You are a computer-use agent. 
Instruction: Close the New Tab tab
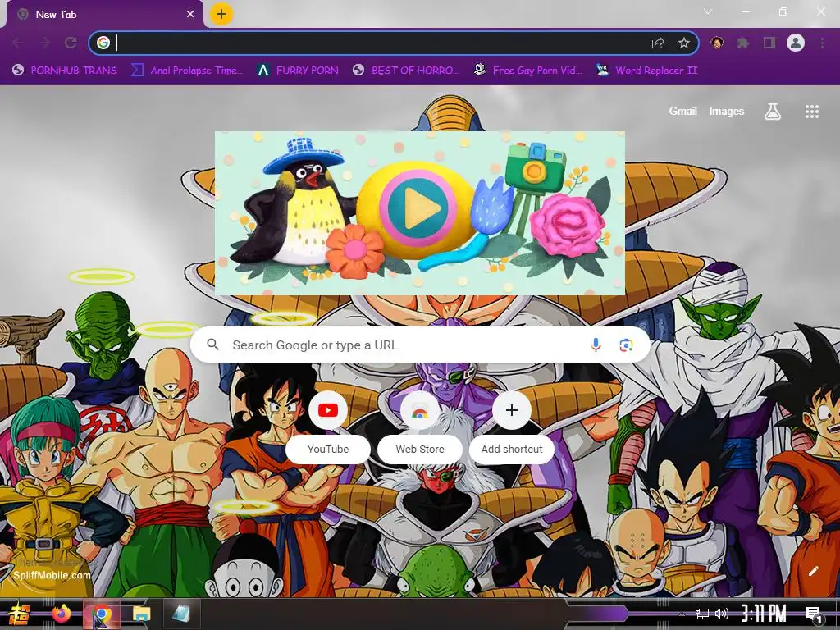coord(190,15)
